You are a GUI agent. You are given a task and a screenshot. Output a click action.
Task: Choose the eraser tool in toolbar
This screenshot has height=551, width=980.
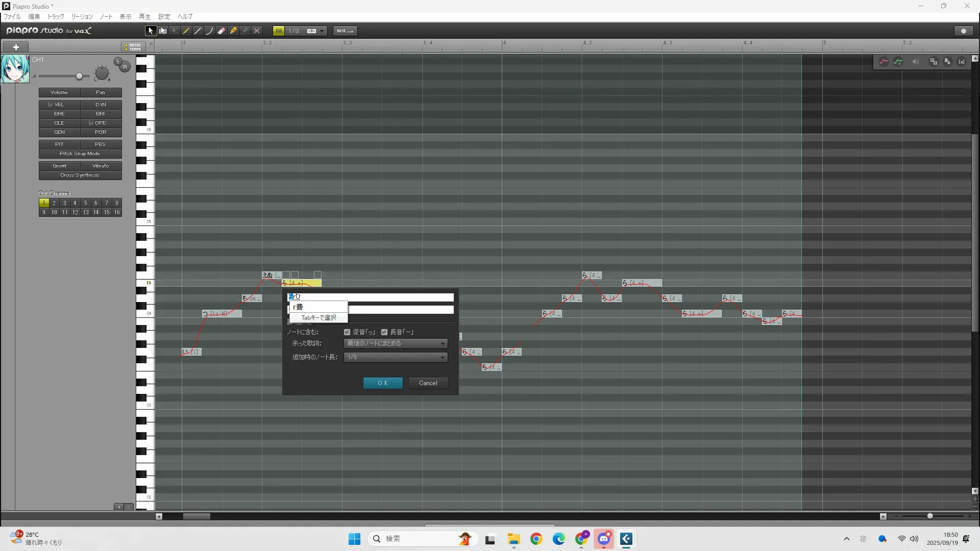[222, 31]
